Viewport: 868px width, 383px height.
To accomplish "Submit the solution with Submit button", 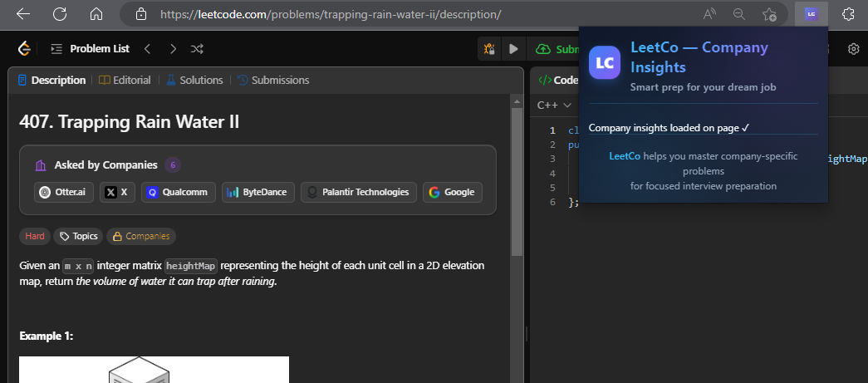I will pos(557,49).
